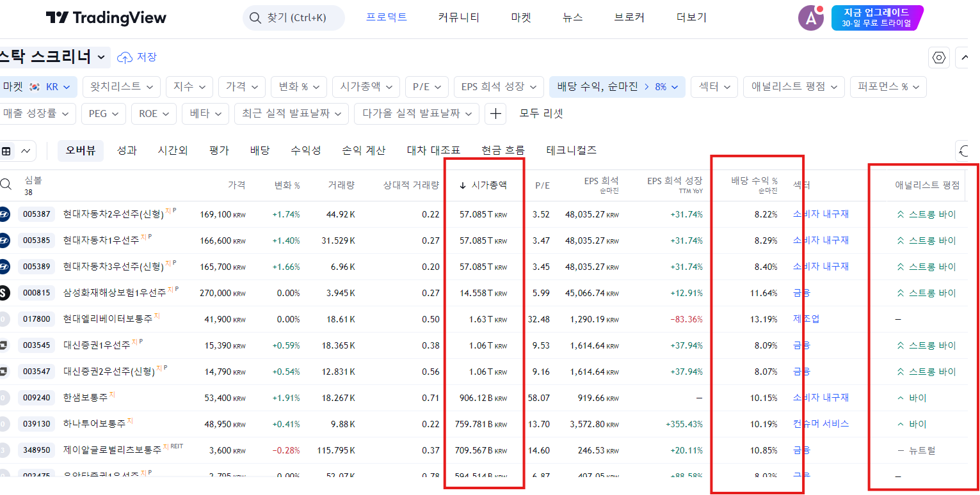980x495 pixels.
Task: Click the 지금 업그레이드 button
Action: (x=878, y=18)
